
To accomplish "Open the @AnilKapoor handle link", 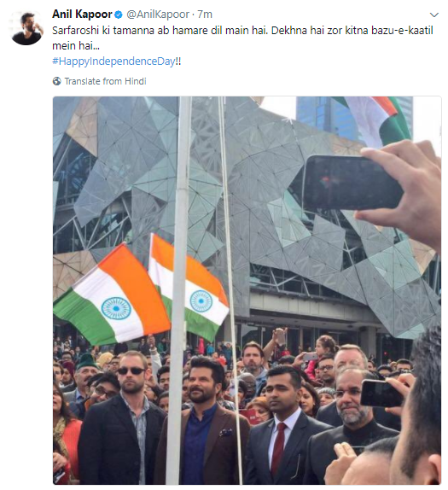I will [x=158, y=15].
